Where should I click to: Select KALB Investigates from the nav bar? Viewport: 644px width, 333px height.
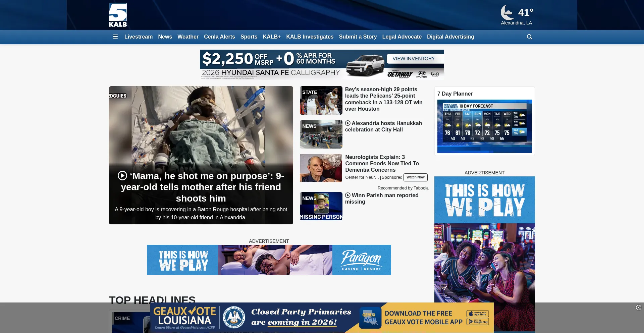click(310, 37)
